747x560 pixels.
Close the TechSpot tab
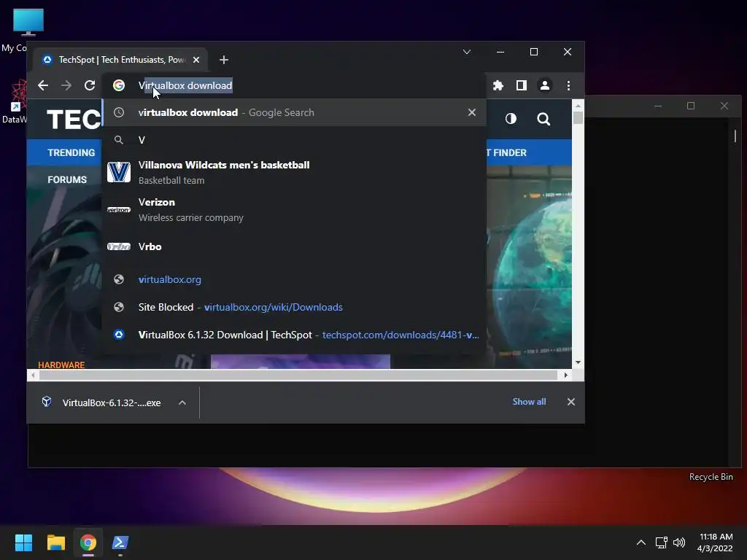coord(196,60)
